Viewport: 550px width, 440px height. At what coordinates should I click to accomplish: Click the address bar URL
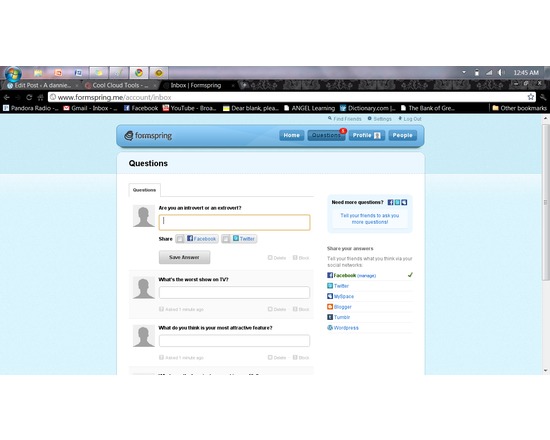pos(114,97)
